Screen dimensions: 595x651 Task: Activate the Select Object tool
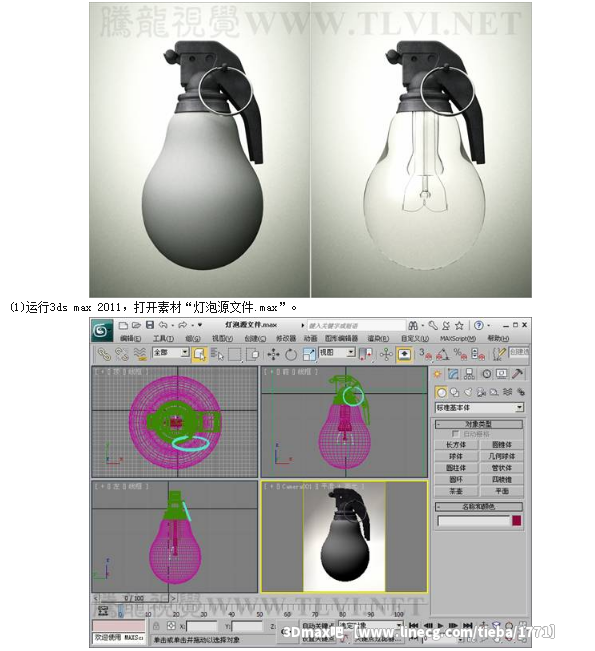click(x=200, y=354)
